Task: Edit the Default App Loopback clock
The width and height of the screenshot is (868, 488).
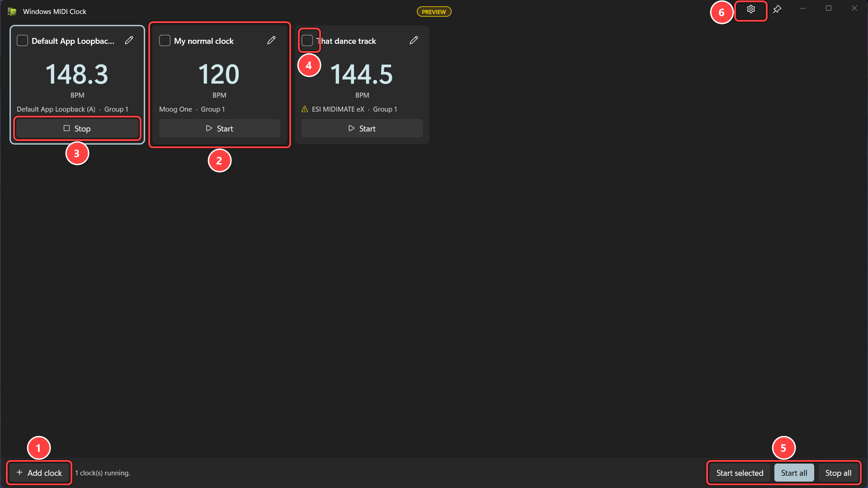Action: coord(129,41)
